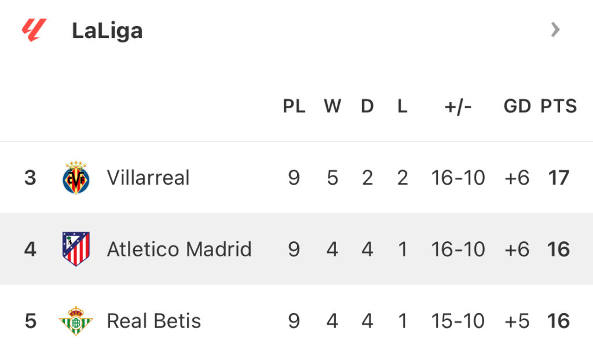The width and height of the screenshot is (593, 364).
Task: Click the +/- goals column header
Action: point(458,106)
